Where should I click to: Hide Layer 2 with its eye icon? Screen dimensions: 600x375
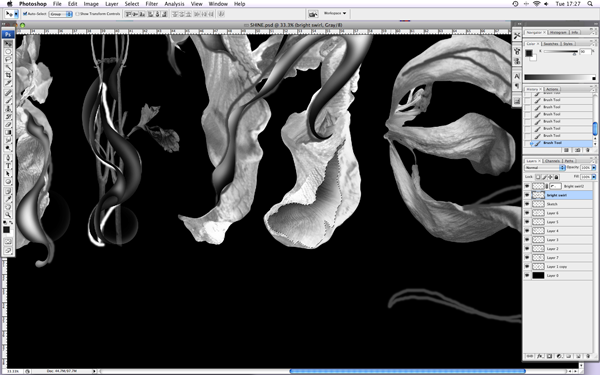tap(527, 248)
